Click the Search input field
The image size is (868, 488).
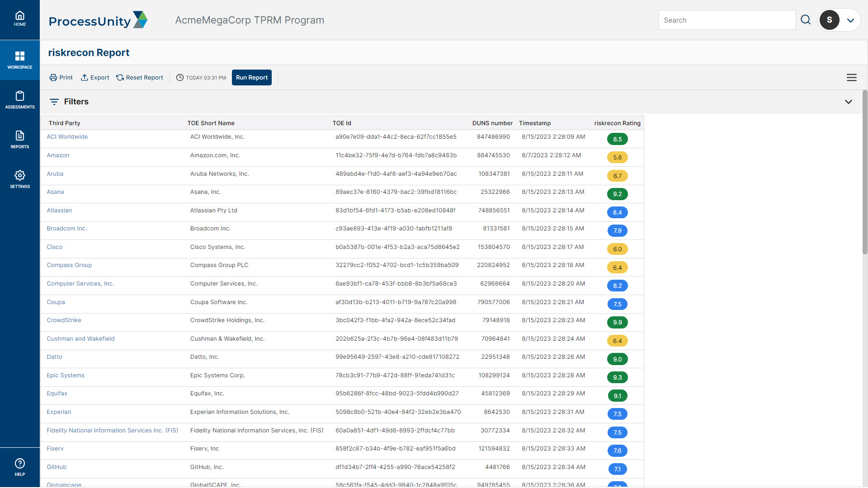point(726,20)
